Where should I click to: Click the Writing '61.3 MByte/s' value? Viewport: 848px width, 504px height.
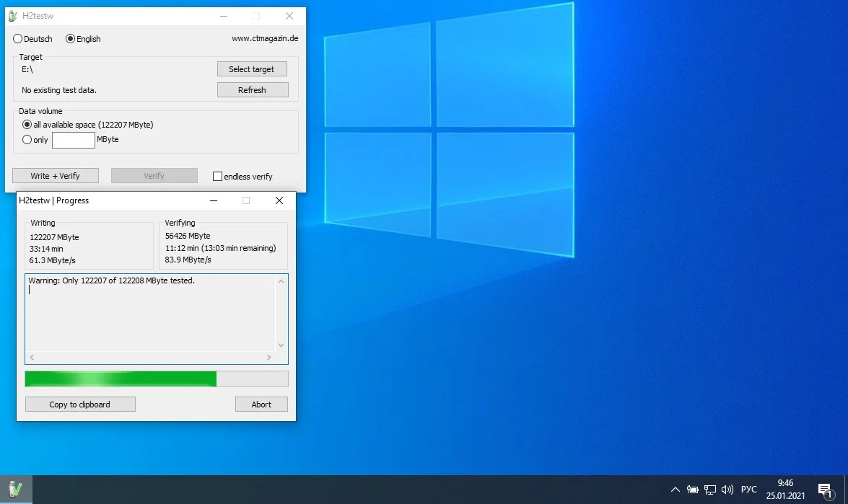pyautogui.click(x=53, y=260)
